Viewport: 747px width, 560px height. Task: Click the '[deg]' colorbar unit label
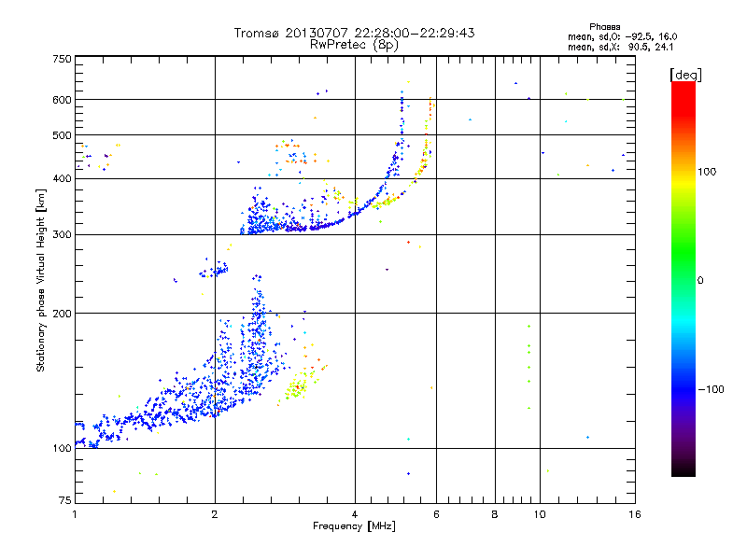click(685, 75)
